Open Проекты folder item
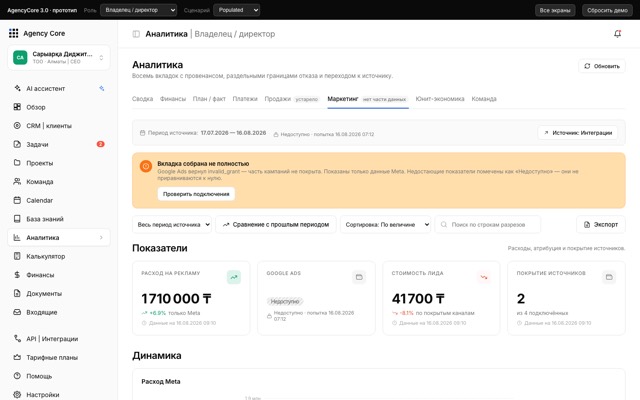Viewport: 640px width, 400px height. (x=59, y=163)
